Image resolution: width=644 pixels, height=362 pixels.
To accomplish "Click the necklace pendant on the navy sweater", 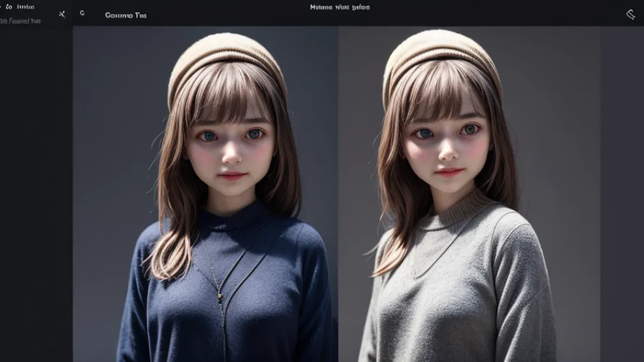I will click(x=220, y=296).
